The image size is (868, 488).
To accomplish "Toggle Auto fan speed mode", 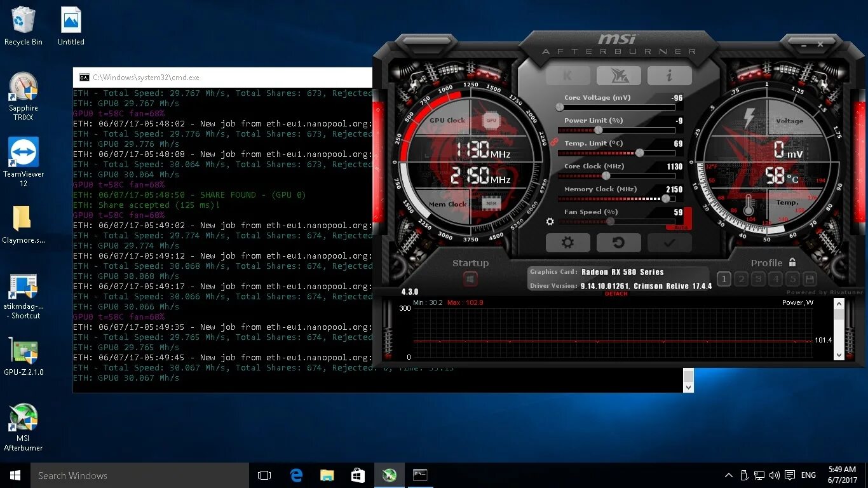I will click(679, 227).
